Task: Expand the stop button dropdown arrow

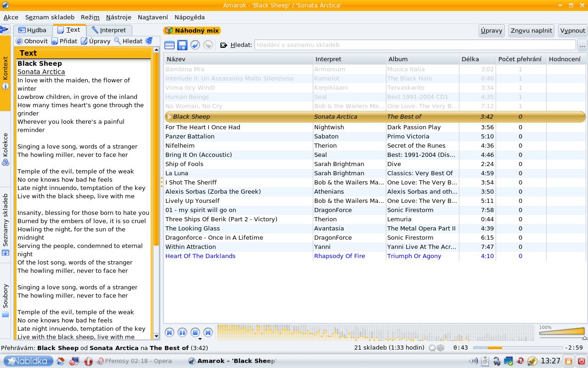Action: click(x=200, y=339)
